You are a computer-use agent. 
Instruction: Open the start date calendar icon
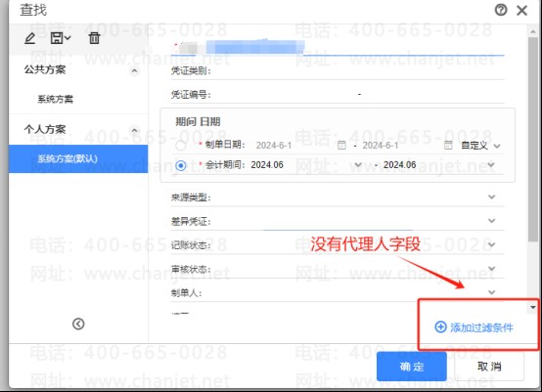pyautogui.click(x=341, y=145)
